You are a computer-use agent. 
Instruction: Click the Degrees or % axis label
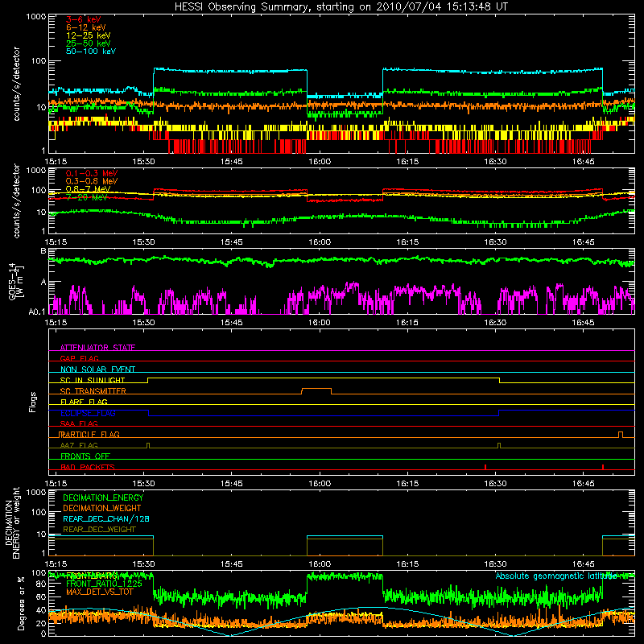click(x=21, y=603)
